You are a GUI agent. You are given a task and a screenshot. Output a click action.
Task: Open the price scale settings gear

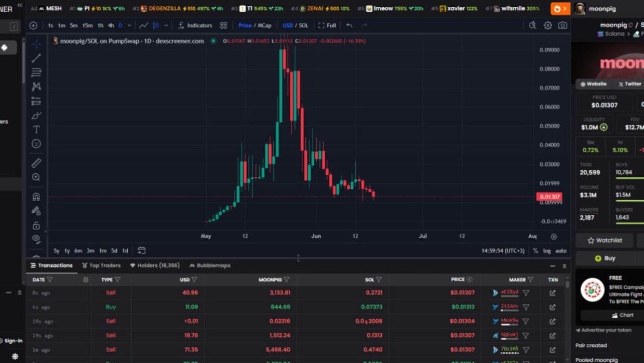point(554,237)
